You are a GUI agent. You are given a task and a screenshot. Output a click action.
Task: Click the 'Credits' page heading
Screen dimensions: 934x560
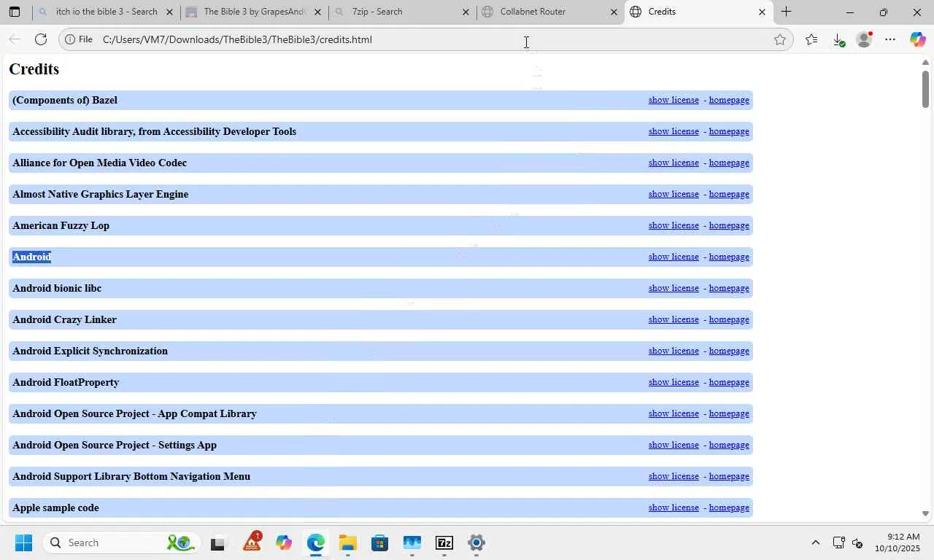tap(34, 69)
